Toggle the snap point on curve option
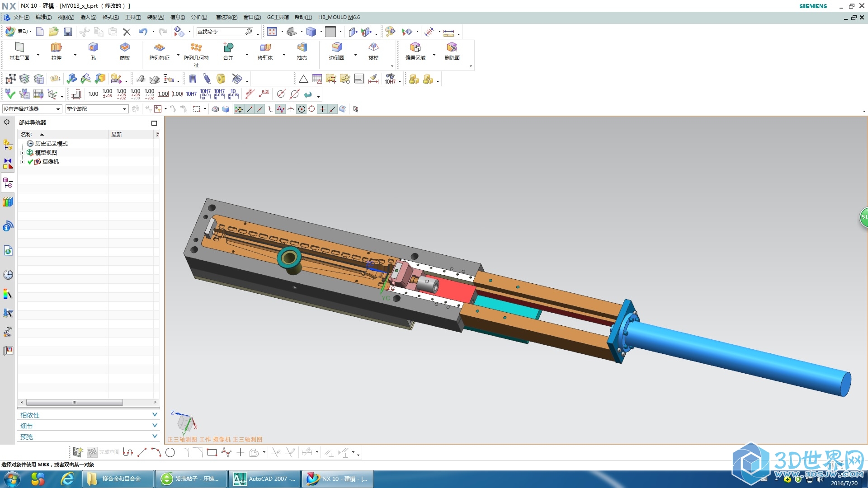868x488 pixels. point(333,109)
